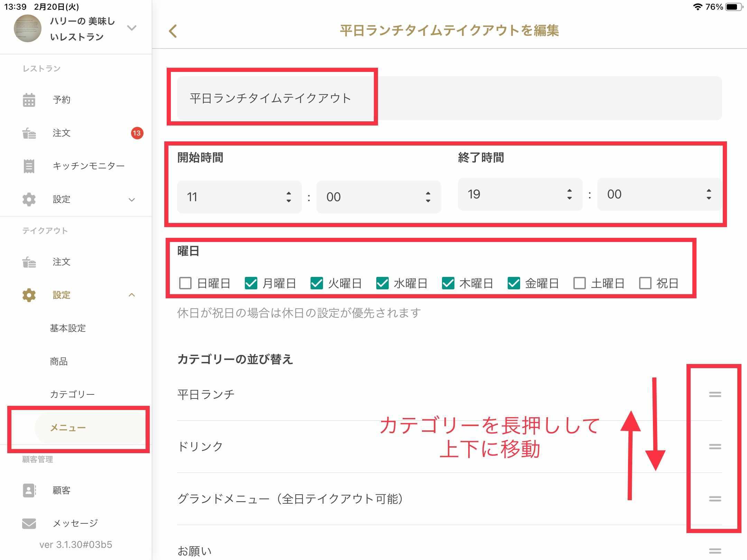
Task: Uncheck the 水曜日 checkbox
Action: pos(382,283)
